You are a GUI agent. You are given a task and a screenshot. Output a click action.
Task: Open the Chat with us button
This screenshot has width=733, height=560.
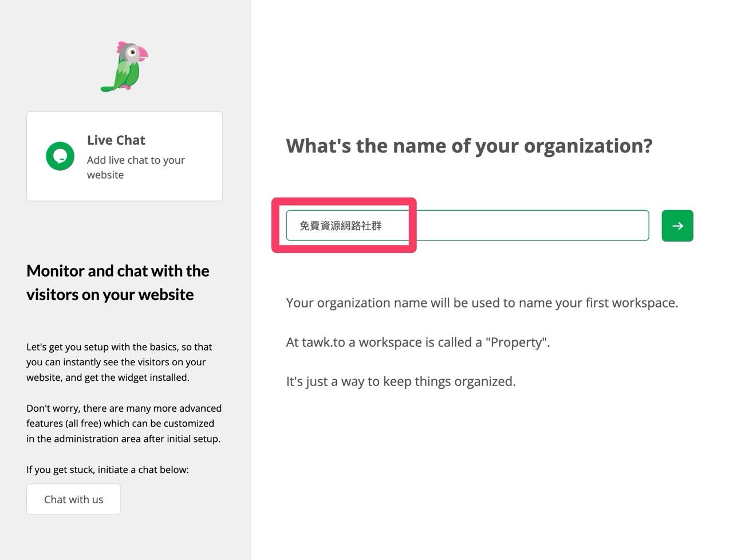click(74, 499)
